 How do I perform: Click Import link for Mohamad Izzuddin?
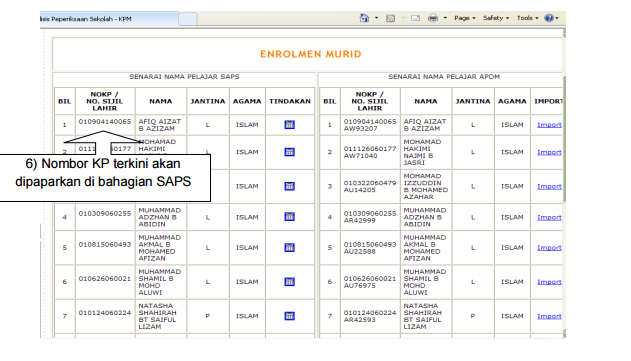click(549, 186)
